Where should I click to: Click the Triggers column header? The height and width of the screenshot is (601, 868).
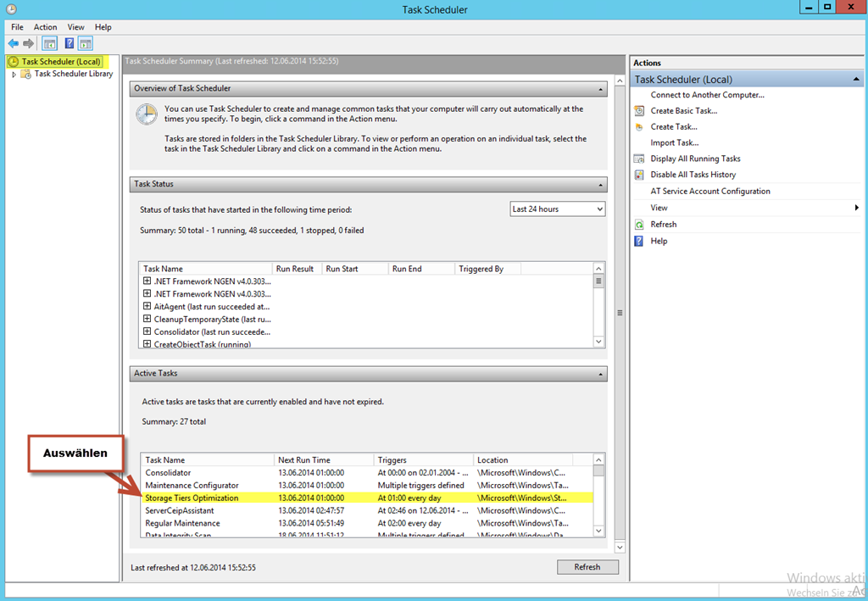[424, 460]
